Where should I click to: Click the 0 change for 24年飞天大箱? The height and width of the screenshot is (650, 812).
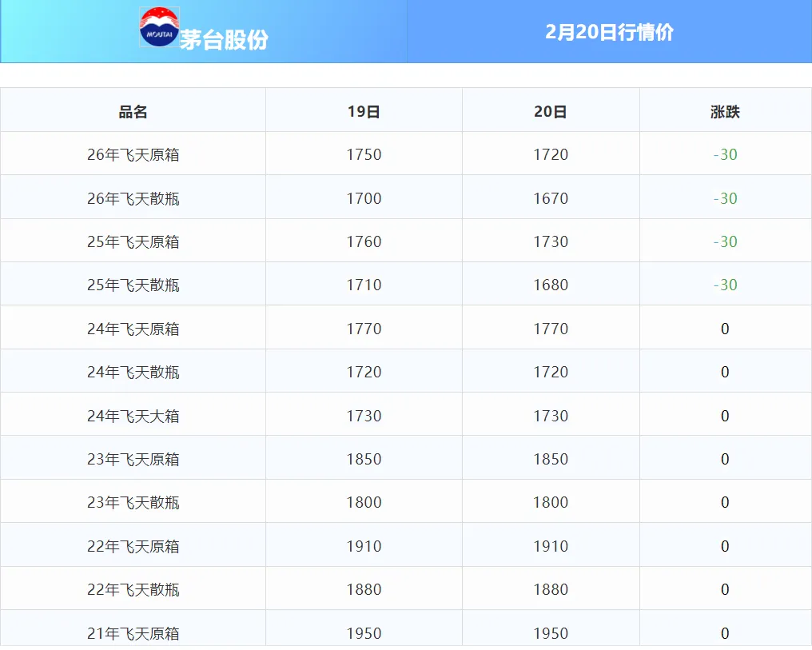[x=725, y=416]
